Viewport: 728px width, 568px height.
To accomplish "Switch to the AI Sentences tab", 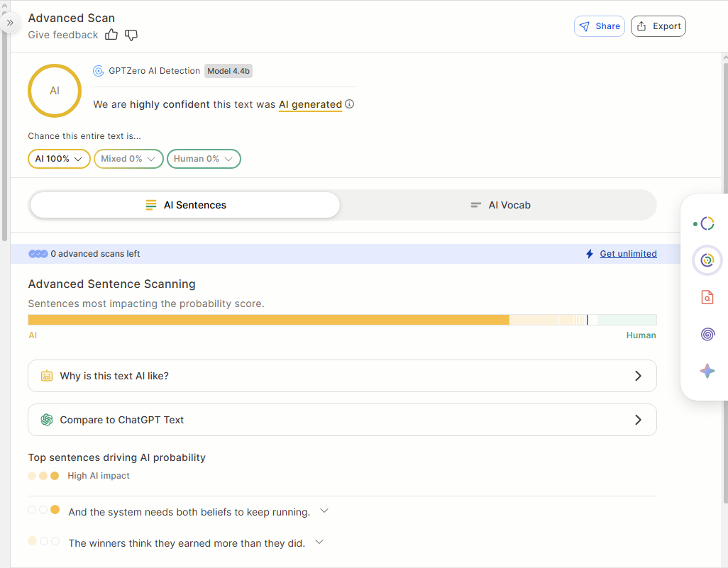I will click(x=185, y=205).
